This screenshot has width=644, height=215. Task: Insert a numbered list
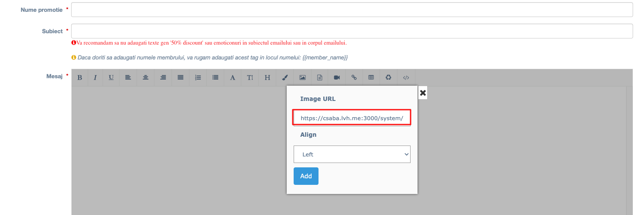click(x=198, y=77)
